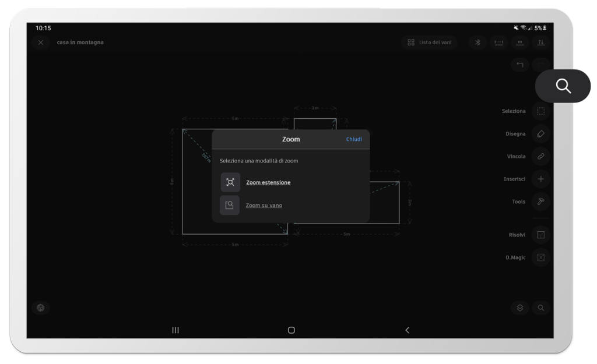Tap the Android back arrow
597x364 pixels.
coord(407,330)
